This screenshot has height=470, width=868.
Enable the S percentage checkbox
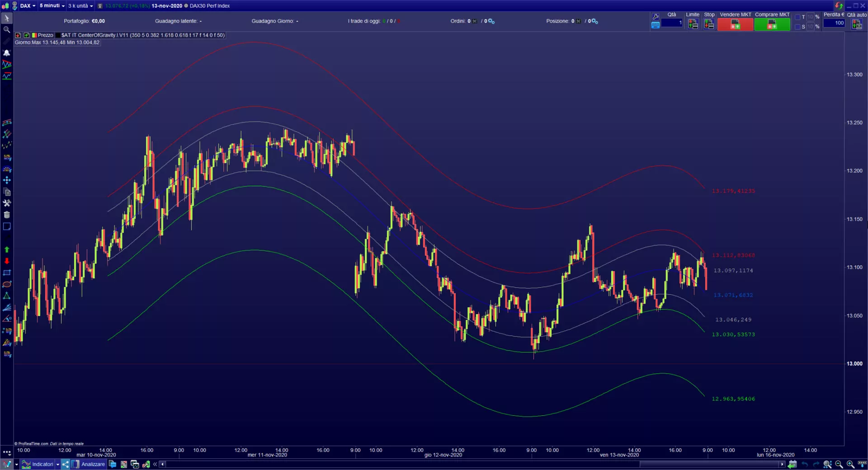tap(798, 27)
